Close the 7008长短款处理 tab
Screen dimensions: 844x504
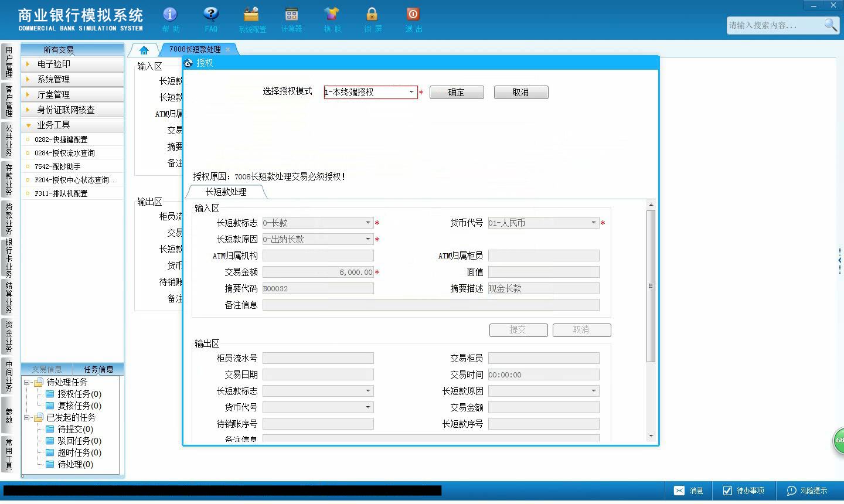[x=228, y=49]
